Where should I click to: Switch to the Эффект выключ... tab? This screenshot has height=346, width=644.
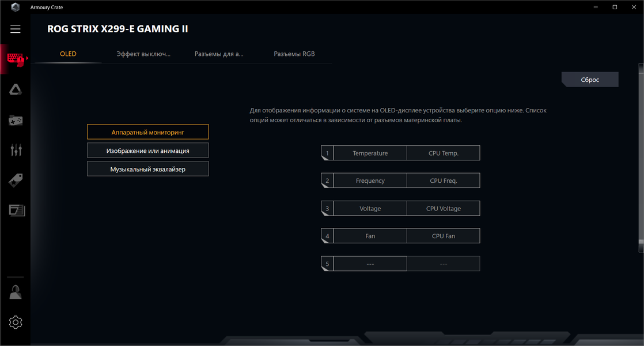click(x=143, y=54)
